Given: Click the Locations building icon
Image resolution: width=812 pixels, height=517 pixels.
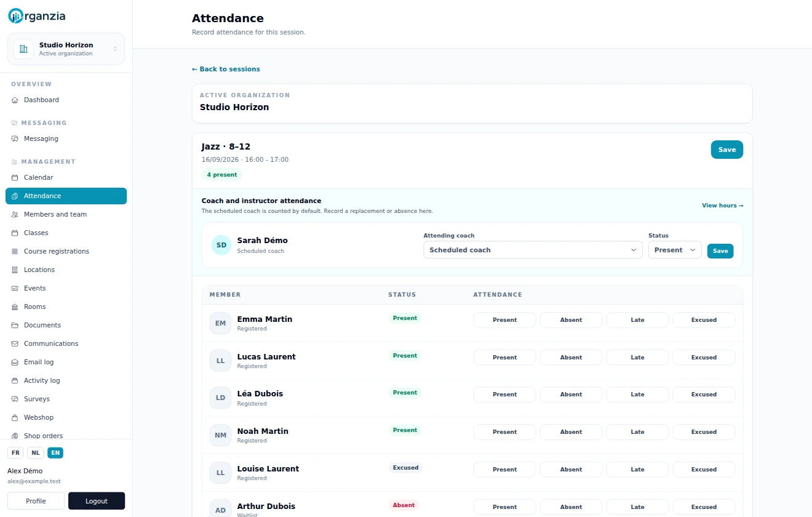Looking at the screenshot, I should pos(15,270).
